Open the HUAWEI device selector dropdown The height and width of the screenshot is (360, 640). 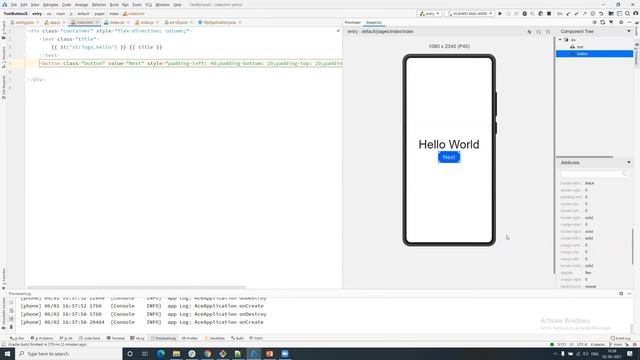(469, 13)
